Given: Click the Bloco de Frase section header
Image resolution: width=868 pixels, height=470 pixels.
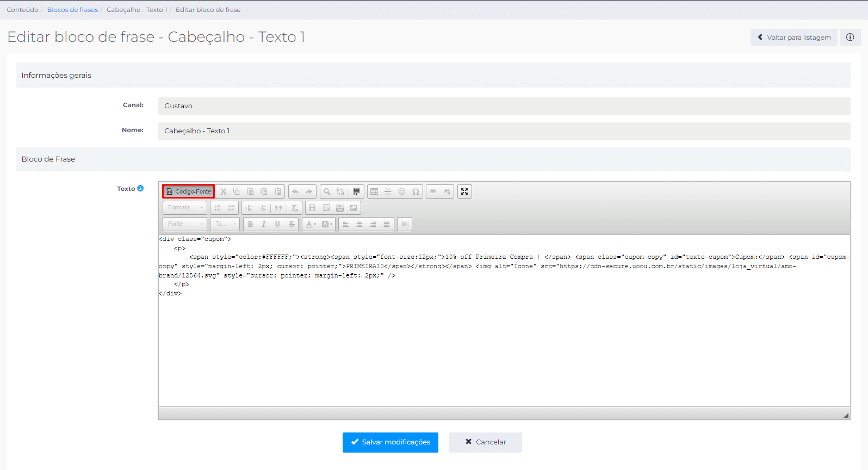Looking at the screenshot, I should point(433,159).
